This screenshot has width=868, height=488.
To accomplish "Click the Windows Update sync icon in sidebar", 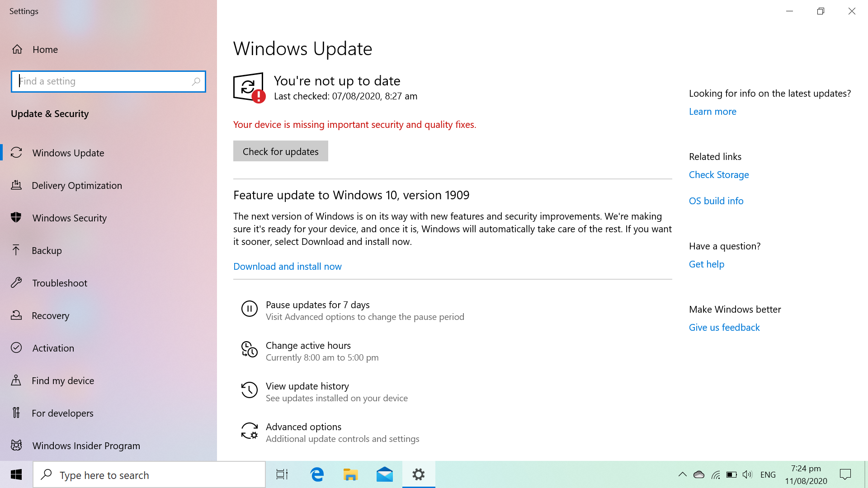I will coord(16,153).
